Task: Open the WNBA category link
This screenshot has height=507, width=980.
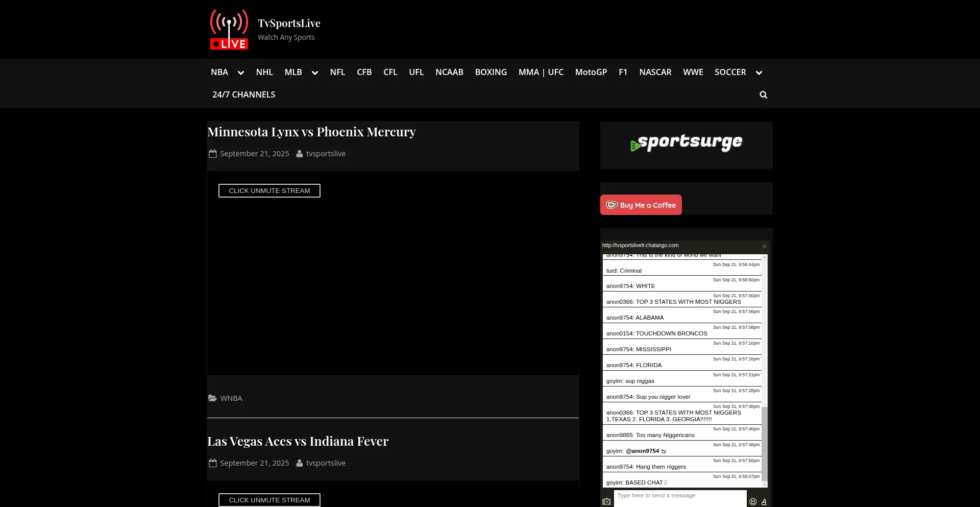Action: point(231,398)
